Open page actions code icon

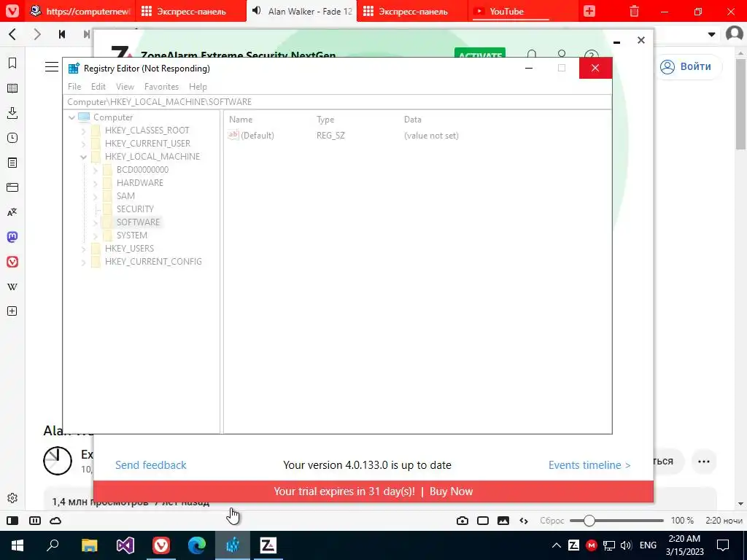(524, 521)
